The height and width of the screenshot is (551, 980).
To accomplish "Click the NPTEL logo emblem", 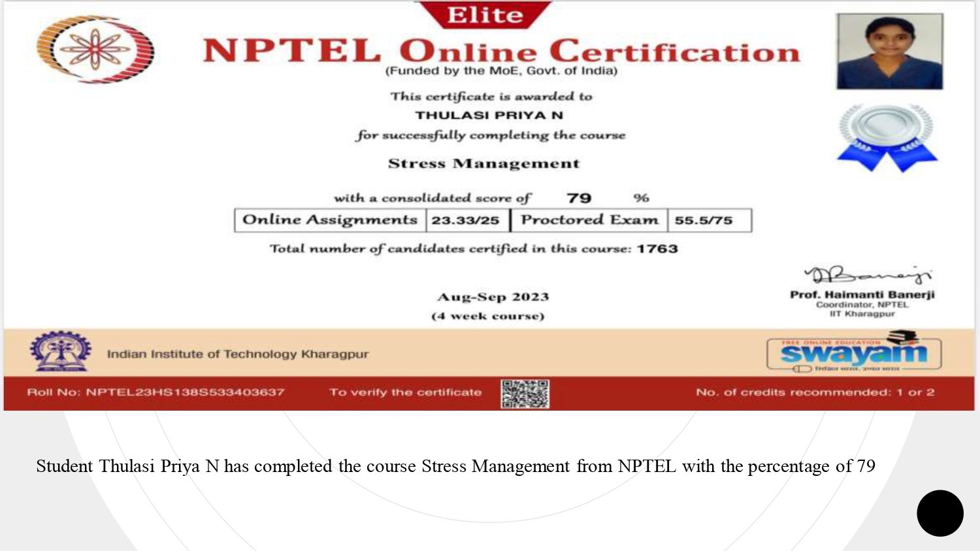I will [x=95, y=50].
